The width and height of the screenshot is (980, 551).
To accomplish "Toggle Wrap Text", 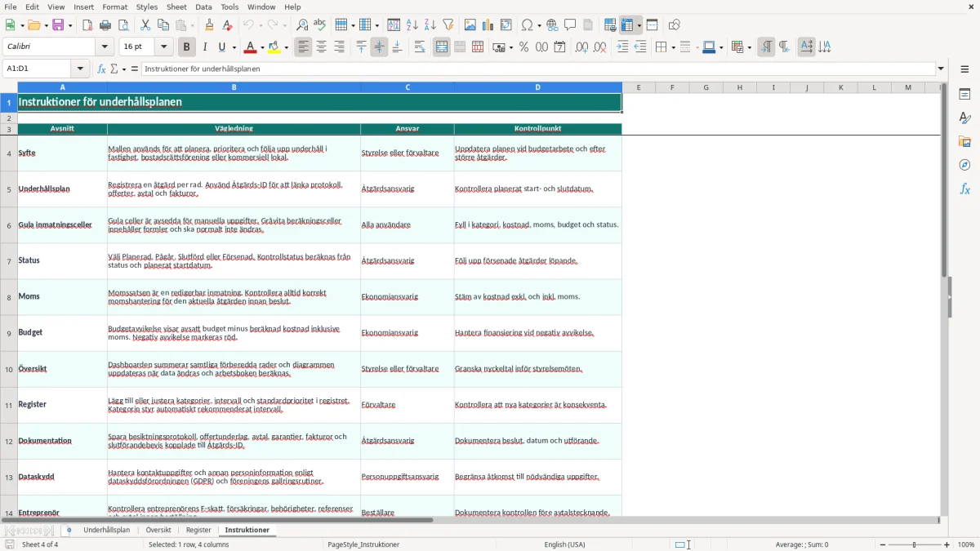I will click(x=419, y=47).
